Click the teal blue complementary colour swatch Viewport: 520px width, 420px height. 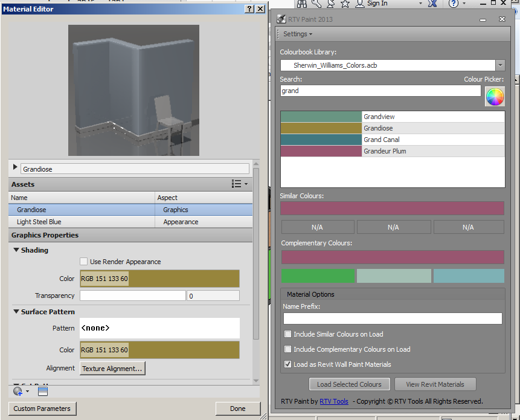[x=469, y=276]
